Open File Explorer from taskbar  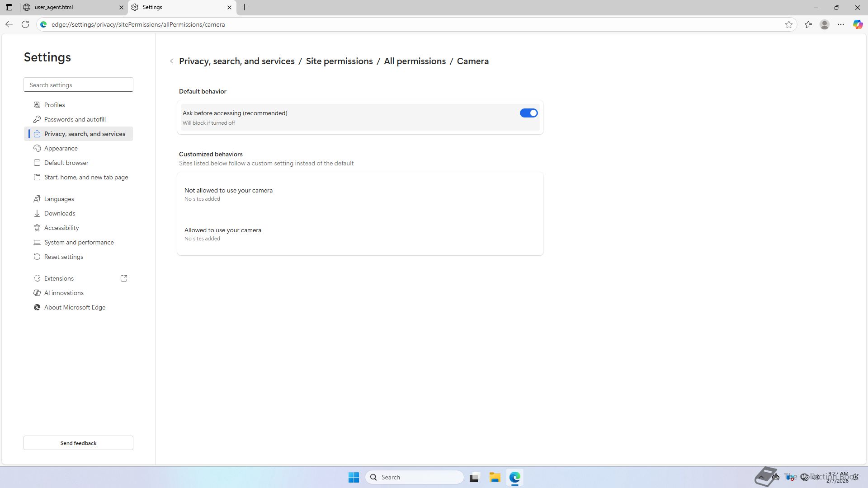(x=495, y=477)
